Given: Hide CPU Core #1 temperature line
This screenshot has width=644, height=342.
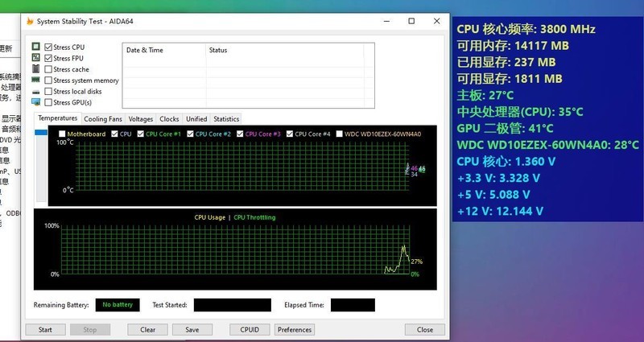Looking at the screenshot, I should click(140, 134).
